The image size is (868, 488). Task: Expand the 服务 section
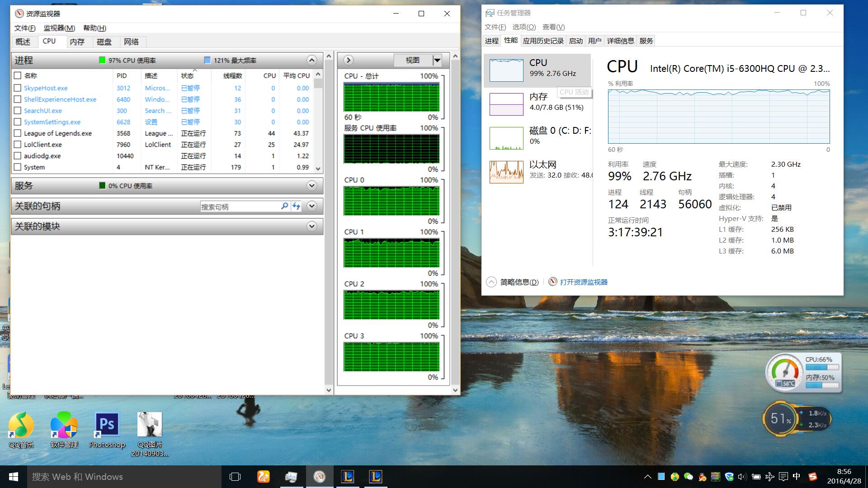311,186
